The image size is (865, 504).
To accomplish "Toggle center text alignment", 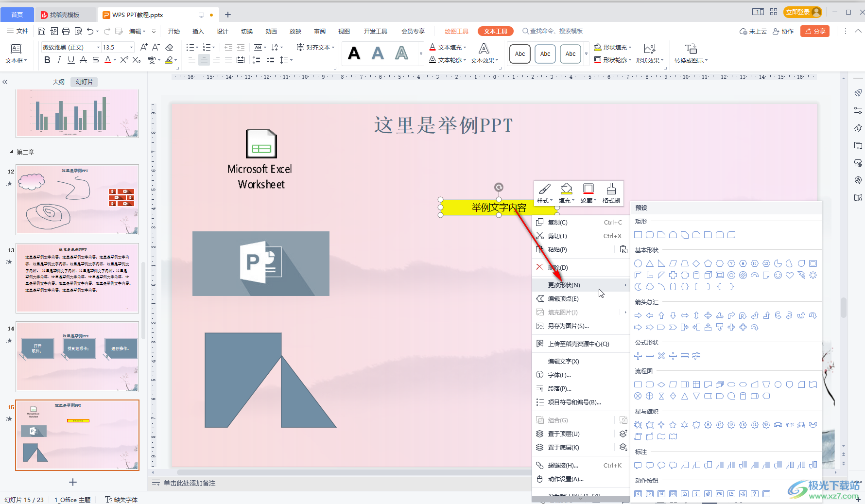I will click(x=204, y=60).
